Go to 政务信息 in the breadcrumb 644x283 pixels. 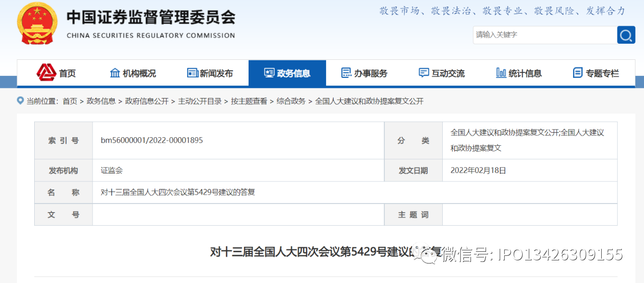pyautogui.click(x=101, y=101)
